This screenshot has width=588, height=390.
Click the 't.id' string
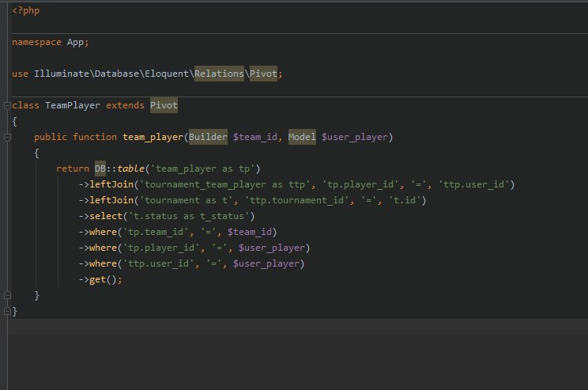point(405,200)
